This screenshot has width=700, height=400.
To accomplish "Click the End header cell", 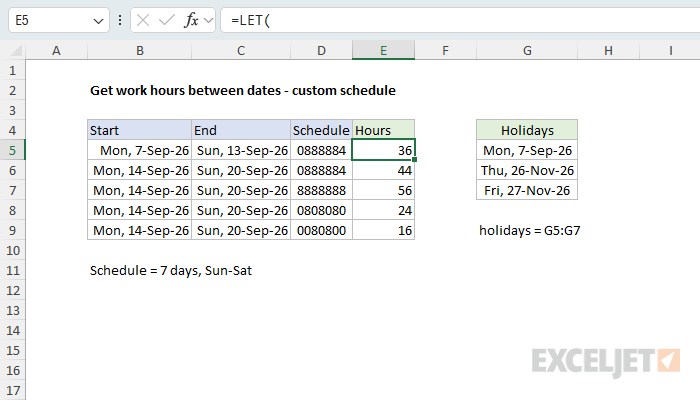I will coord(241,130).
